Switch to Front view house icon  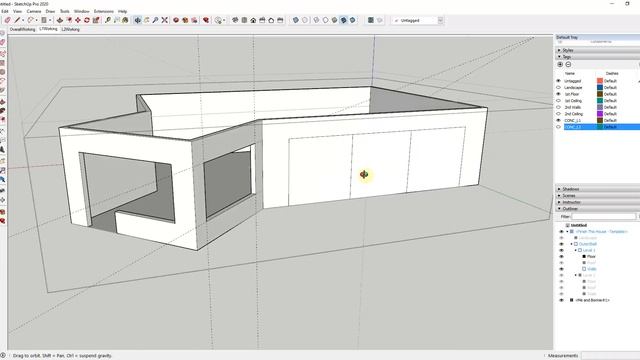253,20
